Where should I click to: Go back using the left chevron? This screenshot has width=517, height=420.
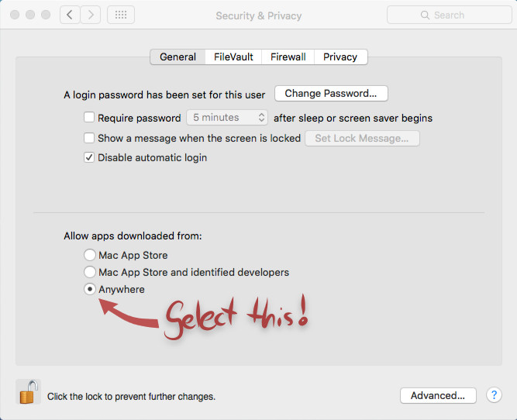[x=70, y=15]
